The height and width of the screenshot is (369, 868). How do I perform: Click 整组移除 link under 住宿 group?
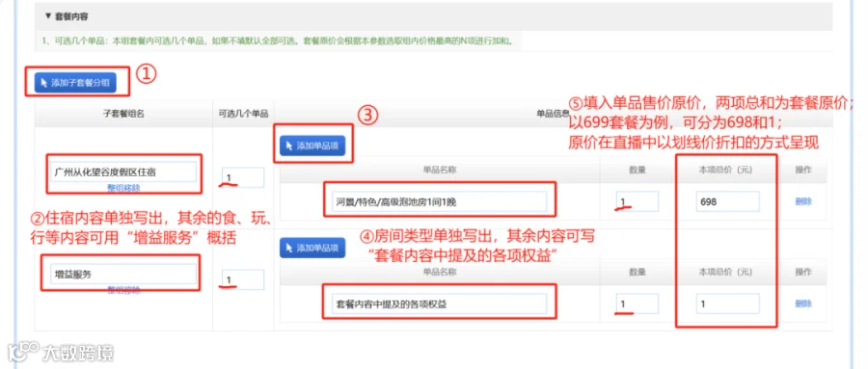[123, 188]
